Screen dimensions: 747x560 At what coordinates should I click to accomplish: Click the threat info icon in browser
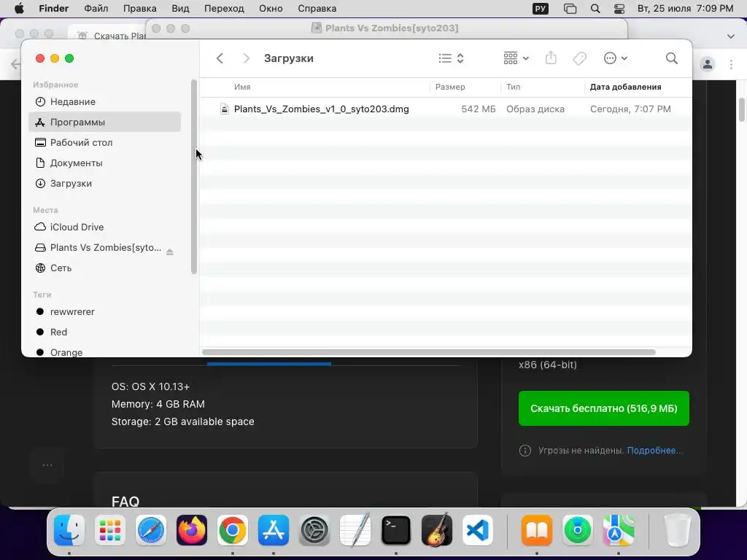pyautogui.click(x=525, y=451)
